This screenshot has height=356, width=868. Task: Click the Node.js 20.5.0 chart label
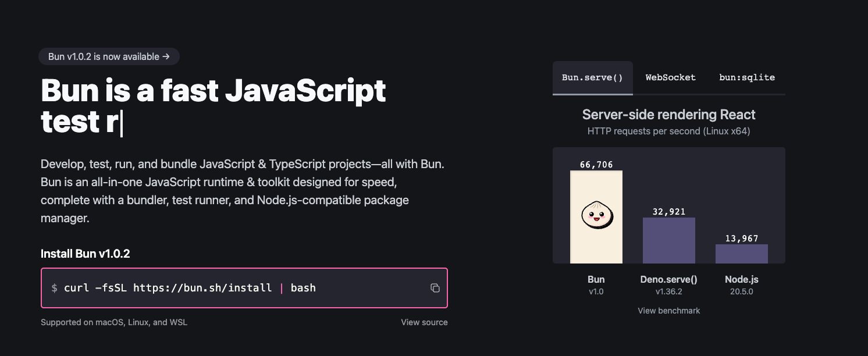click(x=742, y=285)
